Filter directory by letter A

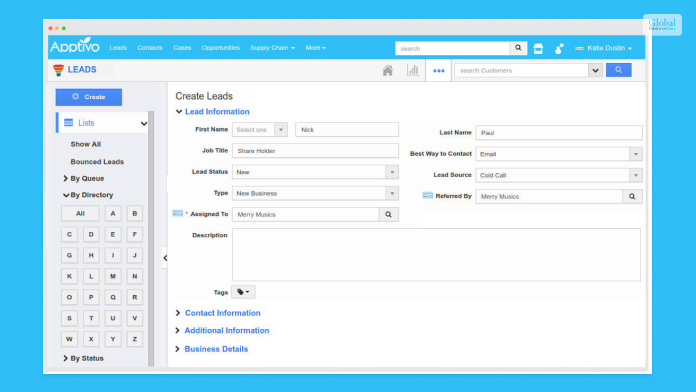coord(113,214)
